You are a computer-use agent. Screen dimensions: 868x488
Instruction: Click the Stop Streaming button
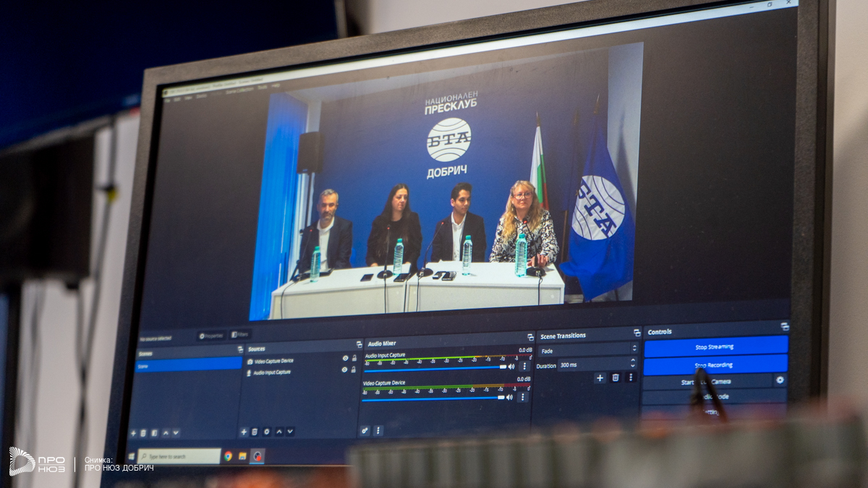click(715, 347)
